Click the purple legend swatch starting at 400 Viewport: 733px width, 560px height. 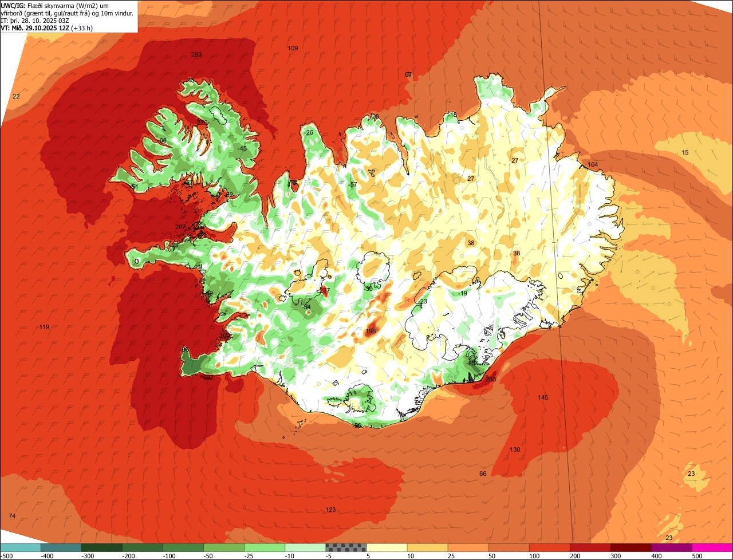(x=671, y=547)
